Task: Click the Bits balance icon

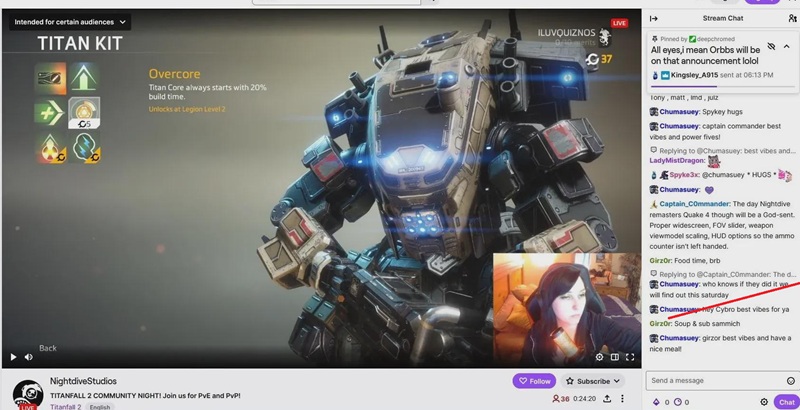Action: (655, 402)
